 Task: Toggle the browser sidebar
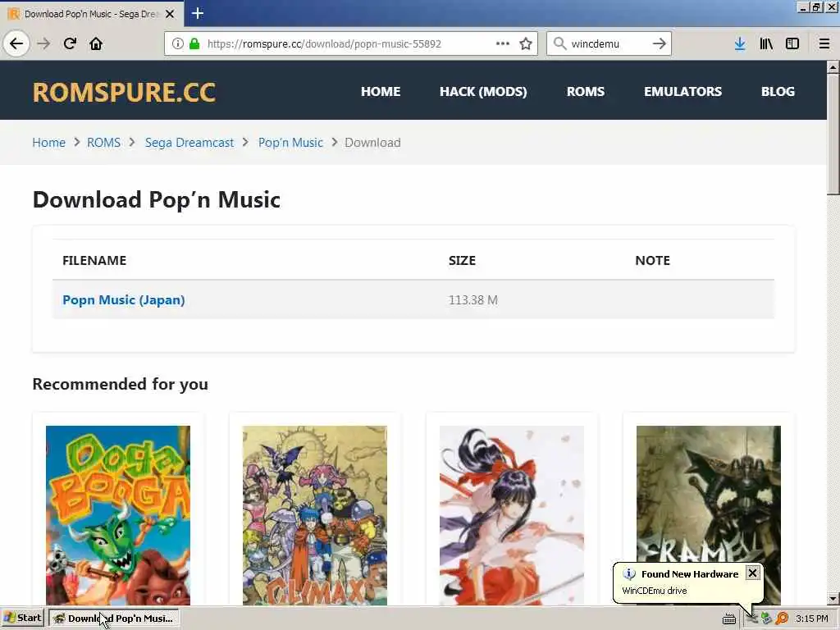[792, 43]
